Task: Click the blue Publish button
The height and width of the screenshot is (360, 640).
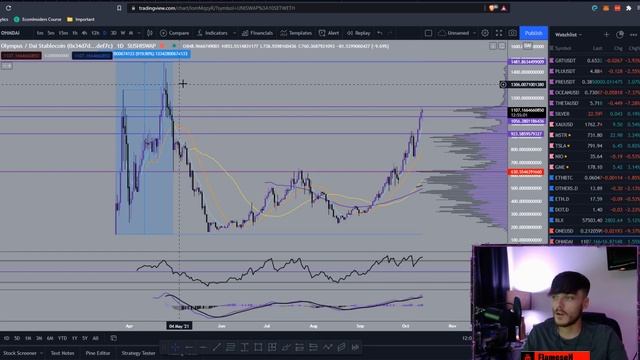Action: pos(533,33)
